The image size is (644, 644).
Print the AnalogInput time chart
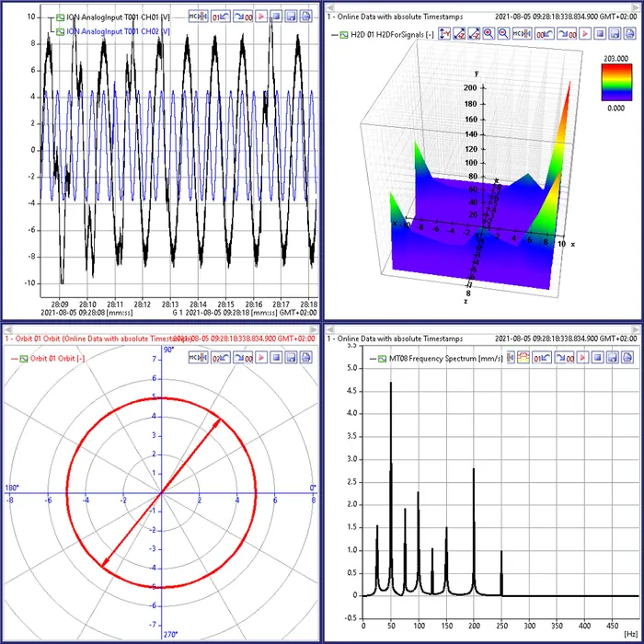[x=306, y=17]
